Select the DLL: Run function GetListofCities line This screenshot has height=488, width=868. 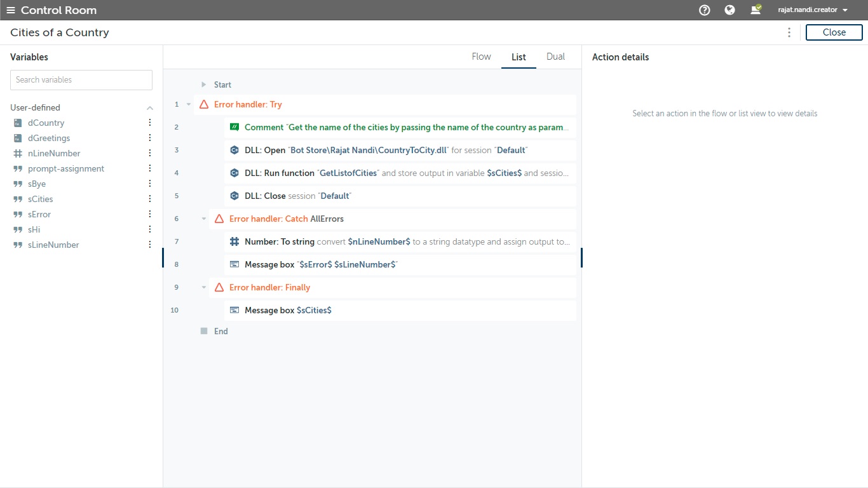400,173
